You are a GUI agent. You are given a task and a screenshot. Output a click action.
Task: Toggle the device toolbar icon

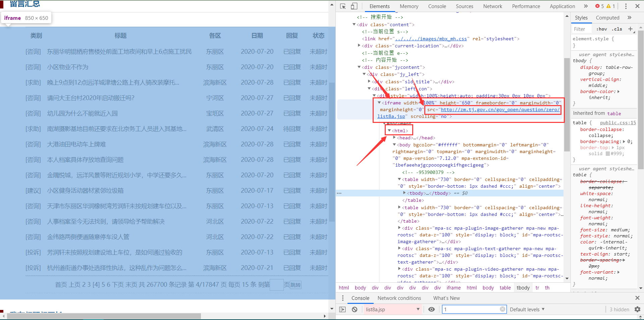[x=354, y=6]
